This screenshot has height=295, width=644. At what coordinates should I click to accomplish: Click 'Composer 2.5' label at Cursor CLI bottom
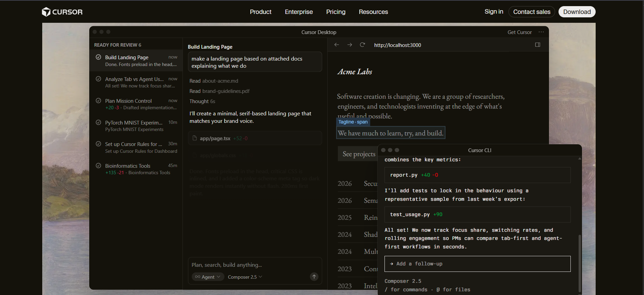pyautogui.click(x=403, y=281)
